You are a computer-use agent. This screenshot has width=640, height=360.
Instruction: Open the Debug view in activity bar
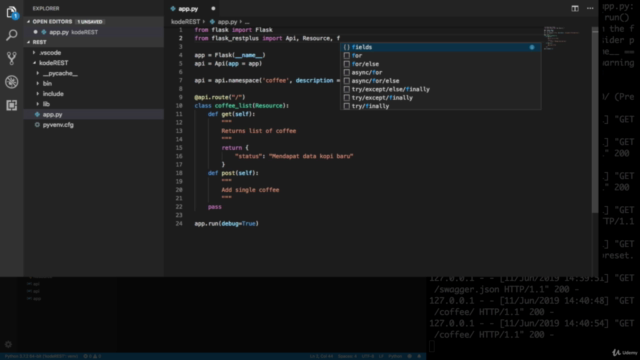click(11, 82)
